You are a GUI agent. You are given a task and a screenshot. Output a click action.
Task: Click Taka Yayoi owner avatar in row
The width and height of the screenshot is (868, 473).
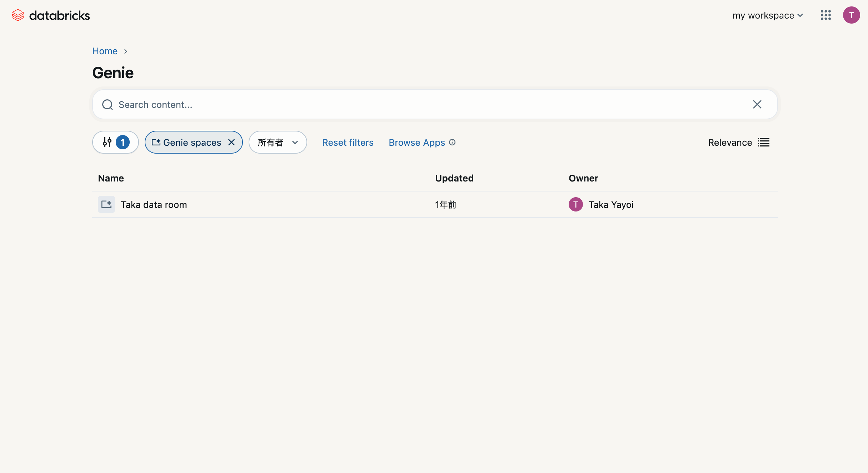575,204
